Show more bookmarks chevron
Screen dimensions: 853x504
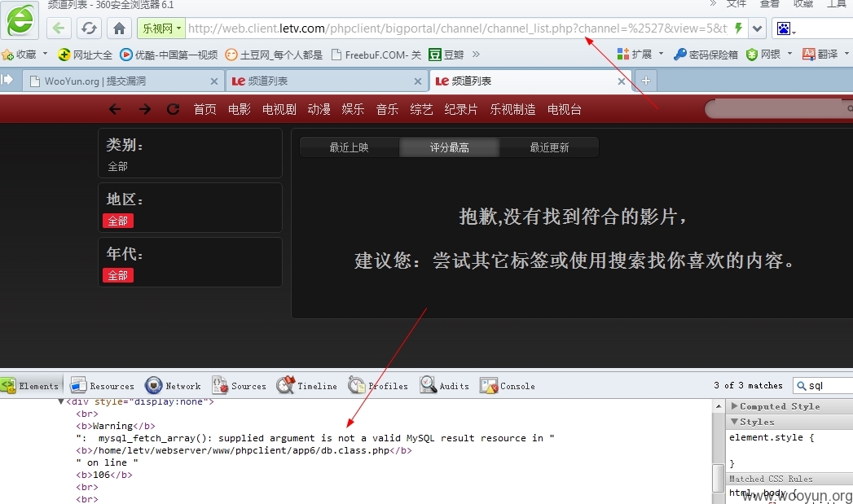tap(476, 54)
